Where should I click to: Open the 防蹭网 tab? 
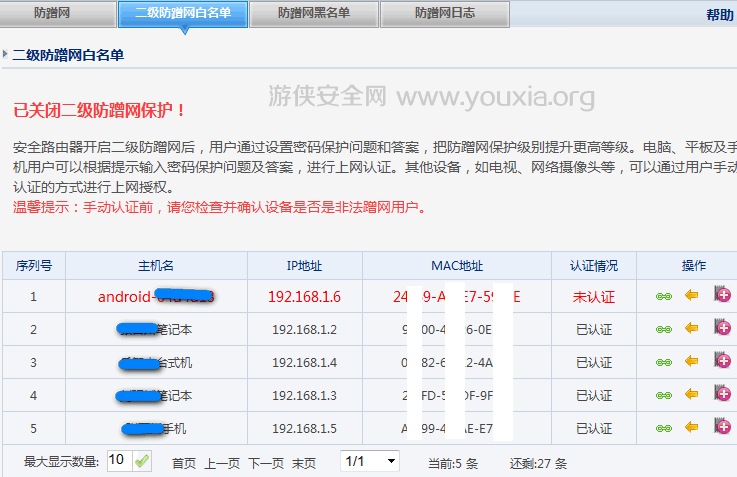58,14
